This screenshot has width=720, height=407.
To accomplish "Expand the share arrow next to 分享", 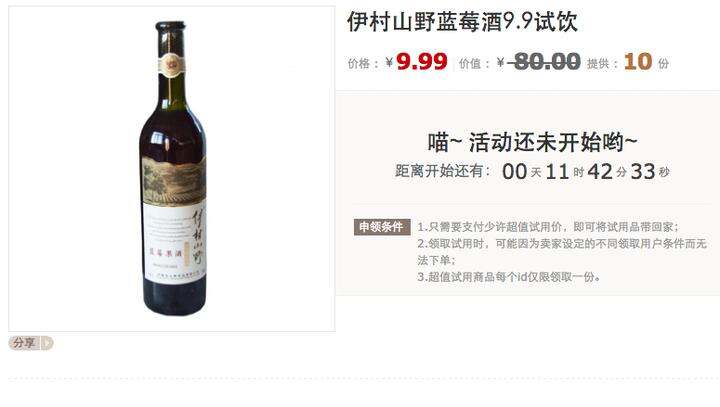I will pos(47,343).
